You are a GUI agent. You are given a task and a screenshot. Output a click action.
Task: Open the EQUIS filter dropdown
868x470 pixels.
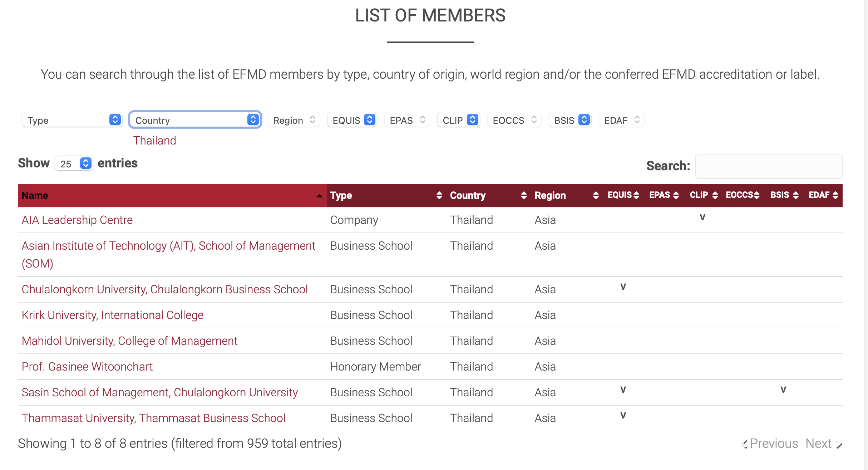click(352, 120)
